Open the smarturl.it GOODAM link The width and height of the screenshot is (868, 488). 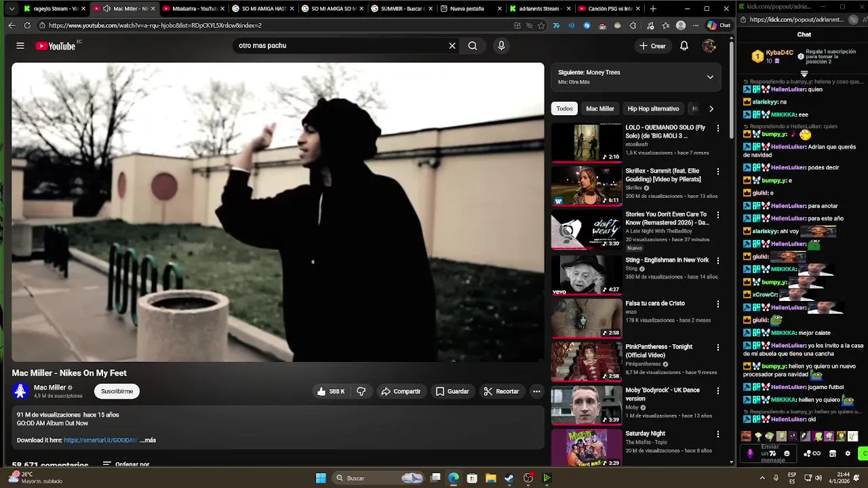(x=100, y=440)
